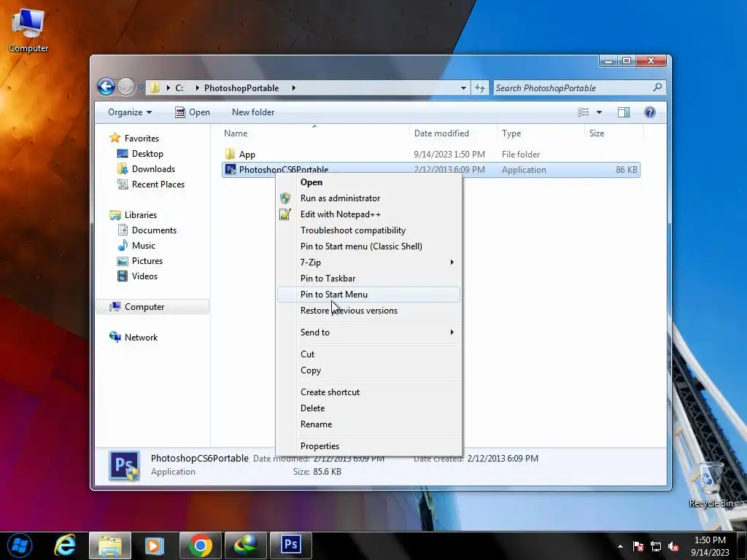The height and width of the screenshot is (560, 747).
Task: Click the Photoshop taskbar icon
Action: tap(290, 545)
